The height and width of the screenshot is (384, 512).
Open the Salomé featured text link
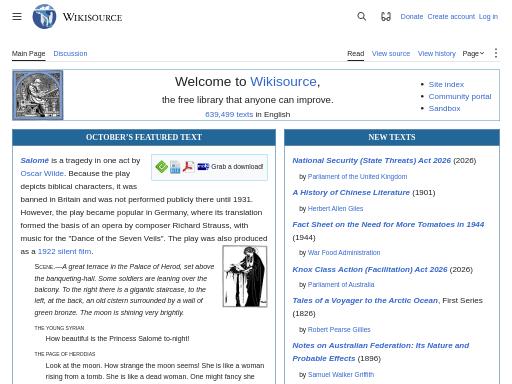pos(35,160)
